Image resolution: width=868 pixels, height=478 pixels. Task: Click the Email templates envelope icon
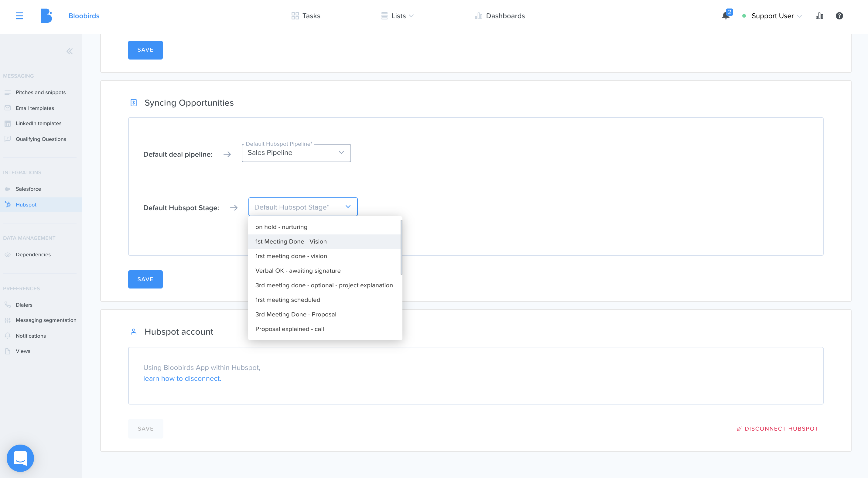(x=7, y=108)
